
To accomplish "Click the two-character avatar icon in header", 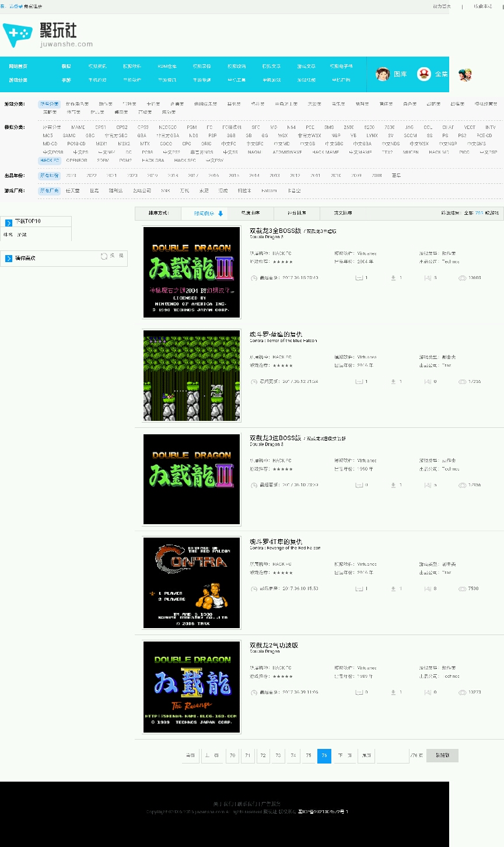I will [x=464, y=74].
